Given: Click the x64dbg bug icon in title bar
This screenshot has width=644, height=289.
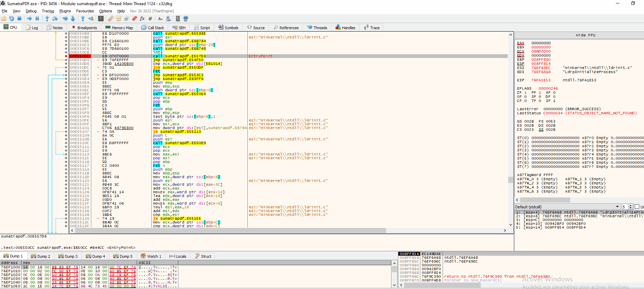Looking at the screenshot, I should point(3,3).
